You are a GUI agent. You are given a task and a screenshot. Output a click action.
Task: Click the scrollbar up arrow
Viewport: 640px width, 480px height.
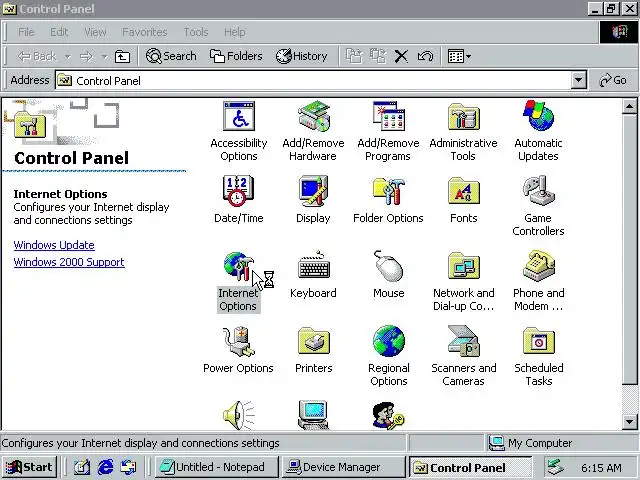629,107
